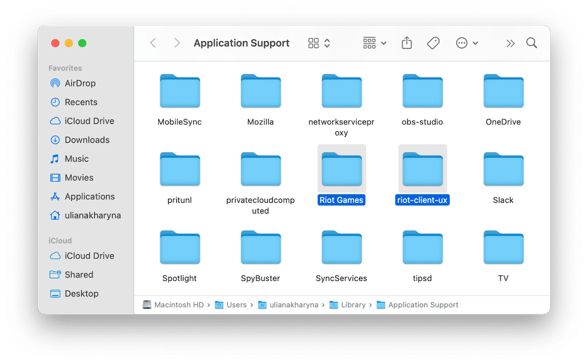The image size is (588, 364).
Task: Click ulianakharyna in the path bar
Action: click(x=288, y=305)
